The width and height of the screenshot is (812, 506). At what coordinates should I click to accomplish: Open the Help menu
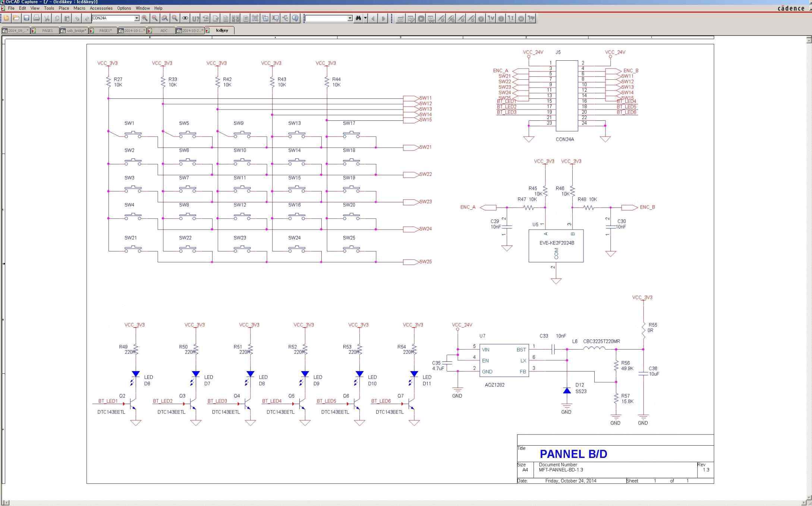[158, 8]
